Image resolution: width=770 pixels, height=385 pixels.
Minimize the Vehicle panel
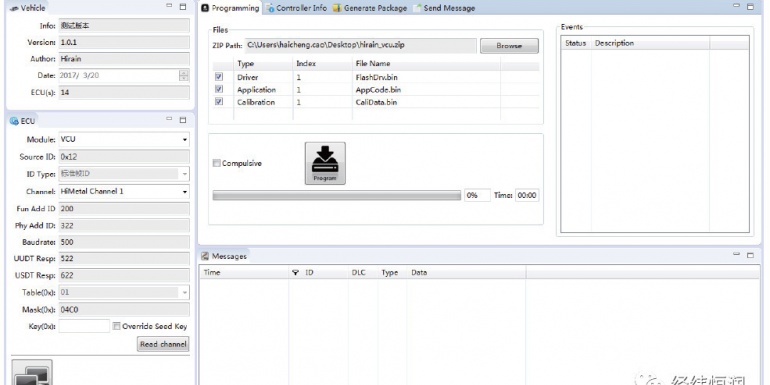pos(169,6)
